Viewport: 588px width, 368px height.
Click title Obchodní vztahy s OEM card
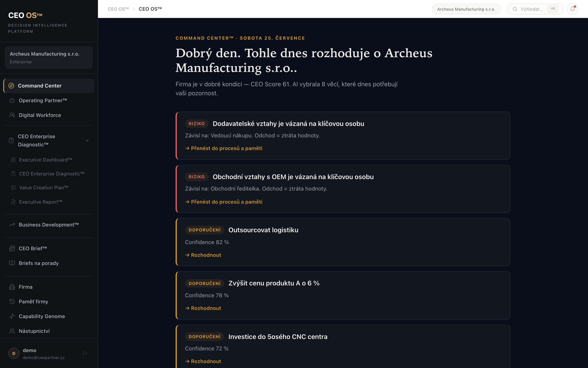[x=293, y=177]
